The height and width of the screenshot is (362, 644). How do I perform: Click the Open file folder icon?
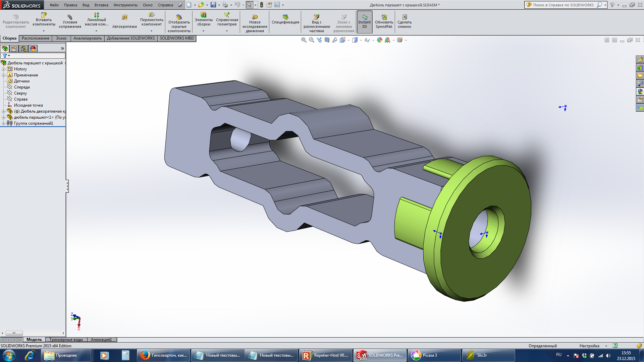pos(201,5)
